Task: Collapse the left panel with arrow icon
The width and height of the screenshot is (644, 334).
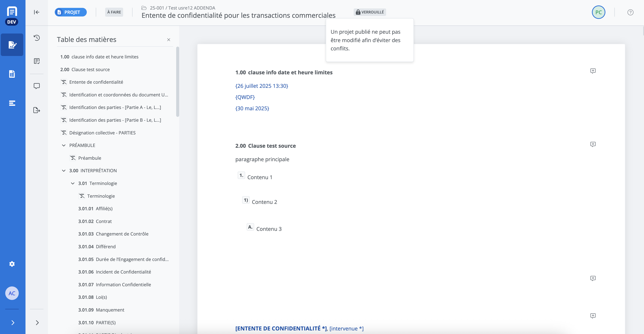Action: tap(37, 12)
